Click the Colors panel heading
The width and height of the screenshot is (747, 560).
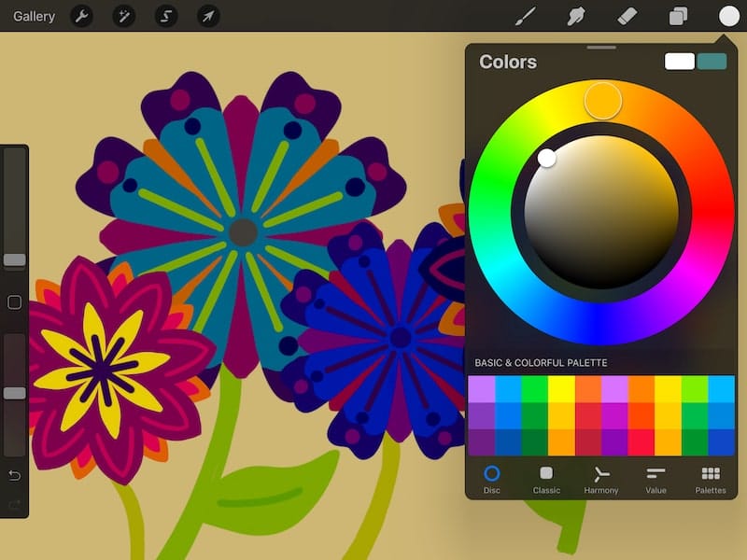pos(508,62)
